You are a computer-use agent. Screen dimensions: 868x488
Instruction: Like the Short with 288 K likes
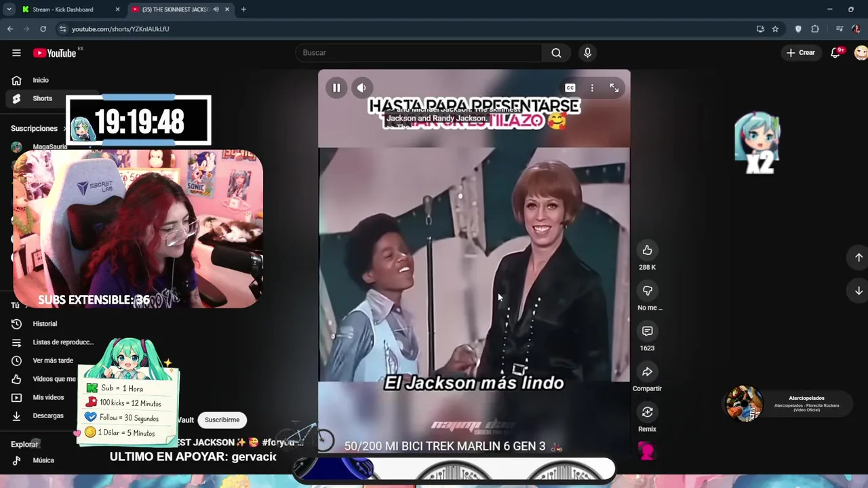coord(647,250)
